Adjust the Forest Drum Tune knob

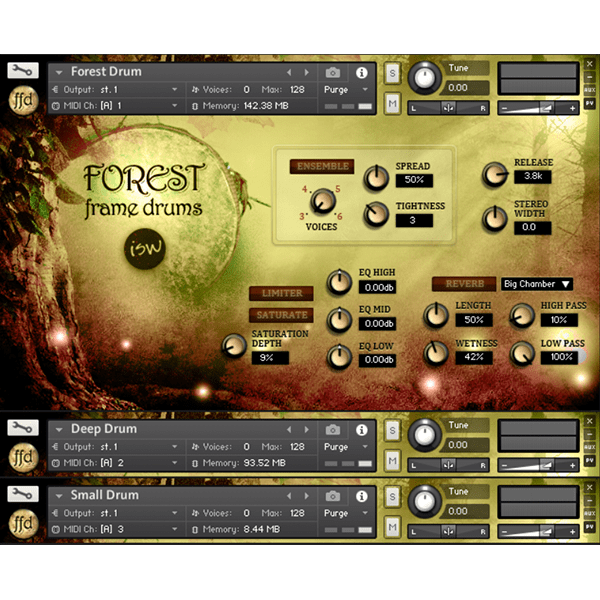pos(425,78)
